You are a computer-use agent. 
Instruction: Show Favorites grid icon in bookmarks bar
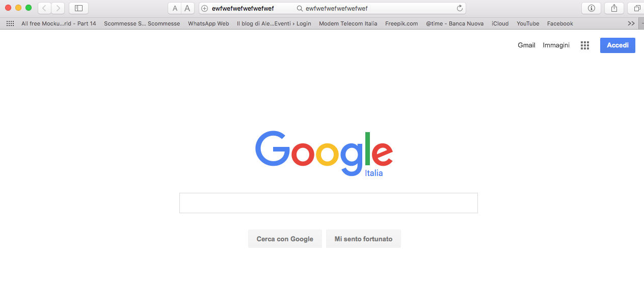coord(10,23)
